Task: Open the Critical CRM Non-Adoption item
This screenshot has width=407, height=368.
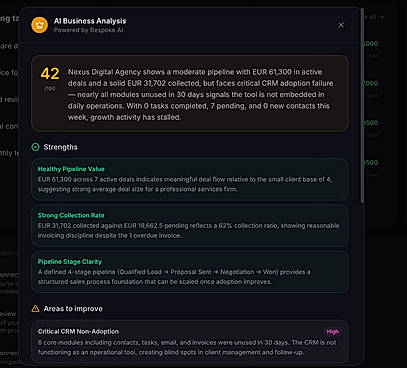Action: click(190, 342)
